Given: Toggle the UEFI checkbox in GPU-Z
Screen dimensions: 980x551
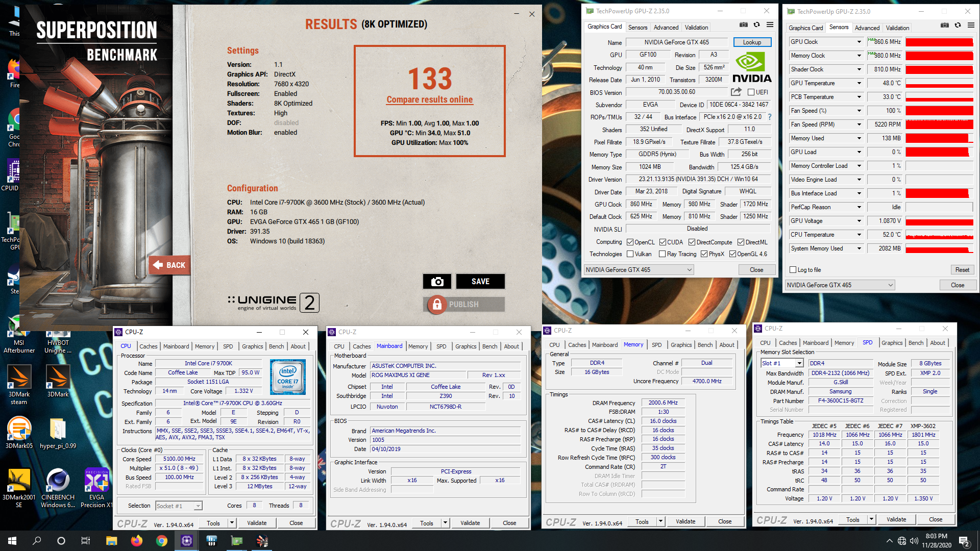Looking at the screenshot, I should [x=751, y=92].
